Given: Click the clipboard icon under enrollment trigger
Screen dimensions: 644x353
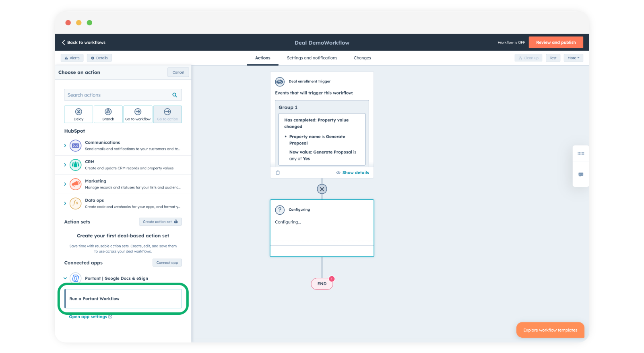Looking at the screenshot, I should 278,173.
